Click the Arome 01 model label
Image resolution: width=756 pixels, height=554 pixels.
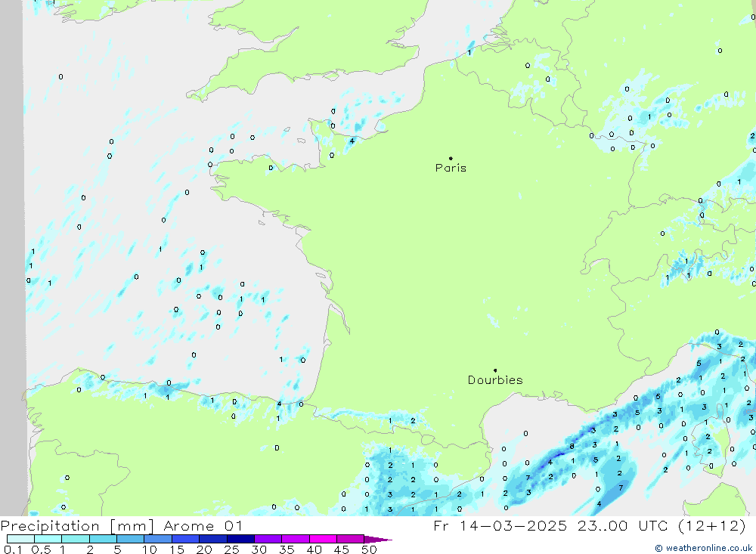pos(203,526)
